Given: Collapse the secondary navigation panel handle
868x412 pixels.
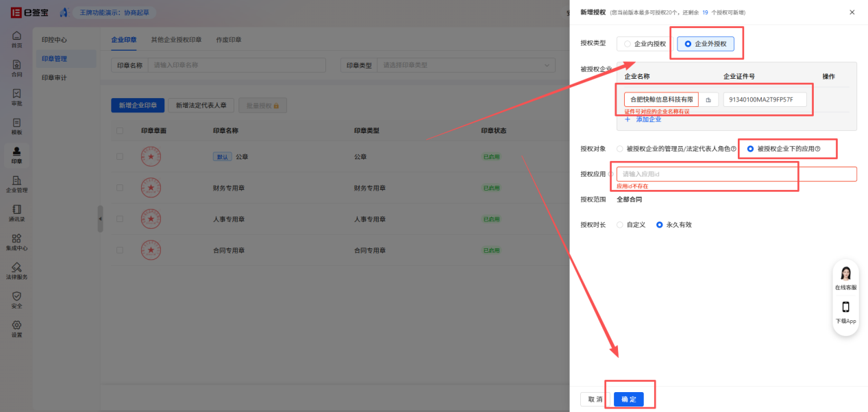Looking at the screenshot, I should pyautogui.click(x=100, y=219).
